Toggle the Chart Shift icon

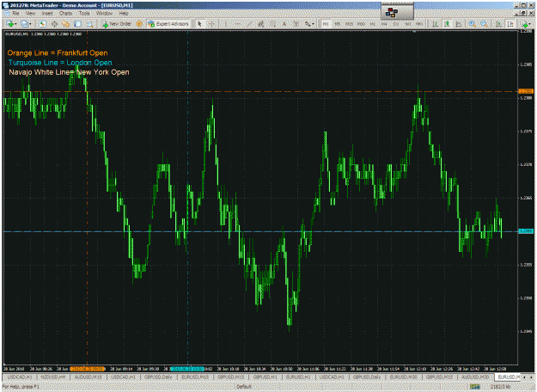510,24
